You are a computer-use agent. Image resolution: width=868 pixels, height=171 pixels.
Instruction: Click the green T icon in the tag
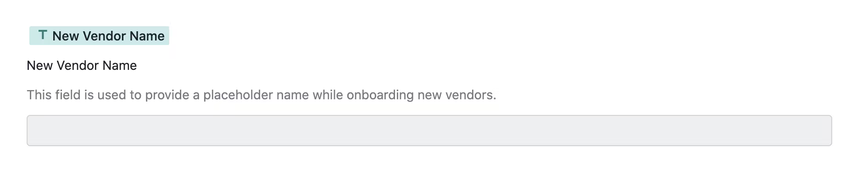tap(43, 35)
